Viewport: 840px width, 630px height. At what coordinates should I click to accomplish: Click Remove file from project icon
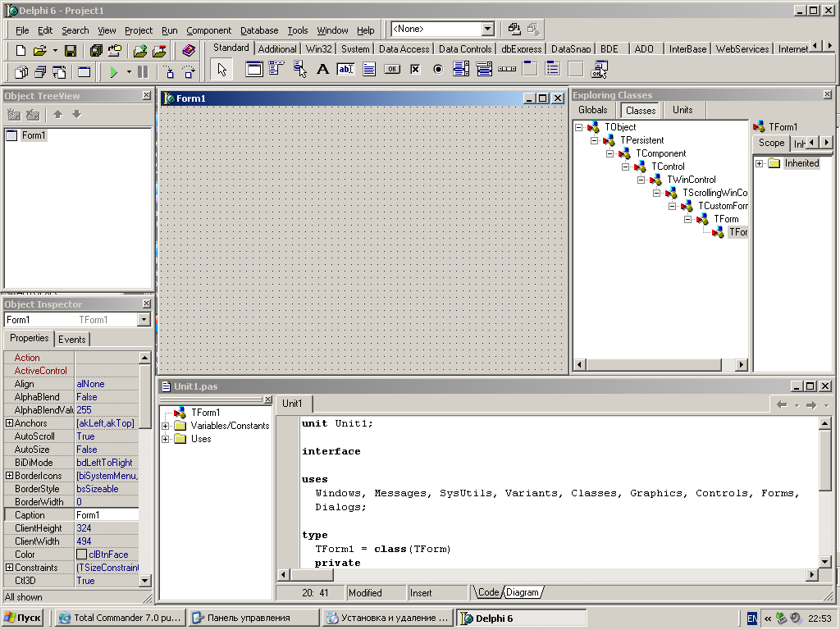tap(159, 51)
